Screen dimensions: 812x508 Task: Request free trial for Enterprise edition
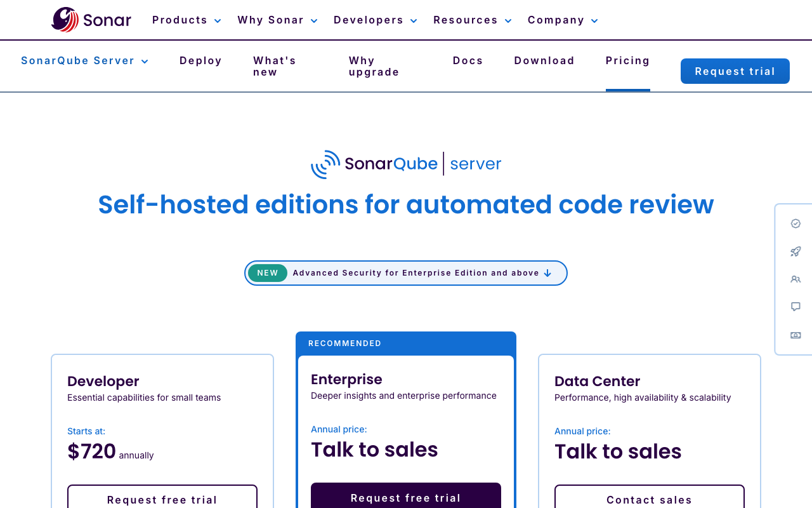406,495
